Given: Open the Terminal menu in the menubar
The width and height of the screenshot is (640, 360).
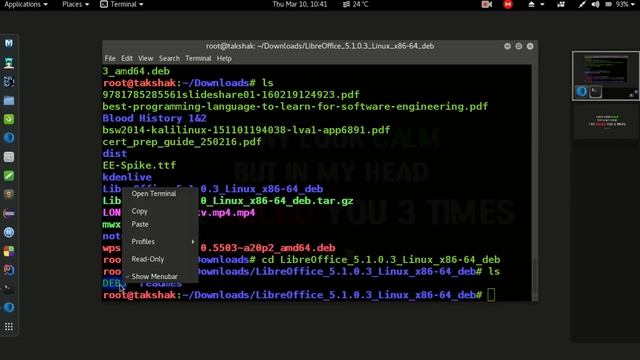Looking at the screenshot, I should pos(198,58).
